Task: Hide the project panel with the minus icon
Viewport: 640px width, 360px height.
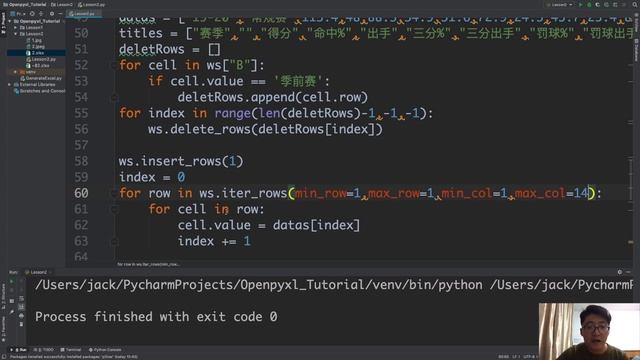Action: (60, 13)
